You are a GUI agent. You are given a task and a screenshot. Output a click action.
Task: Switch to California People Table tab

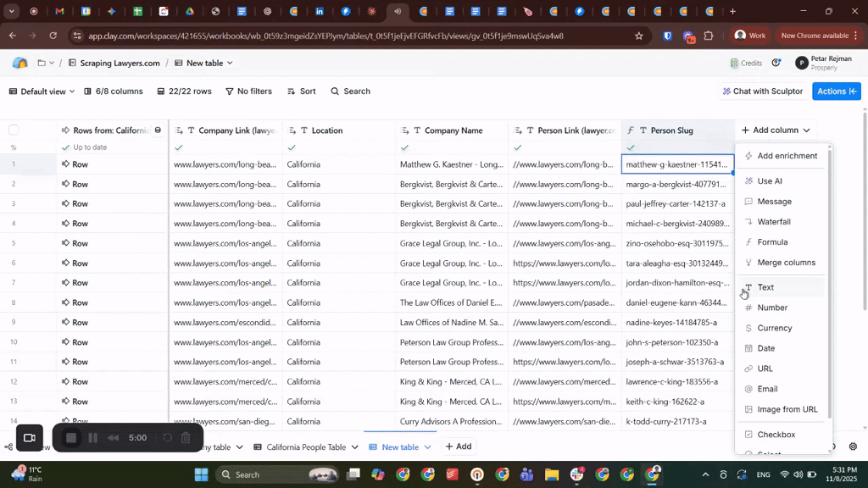tap(305, 446)
